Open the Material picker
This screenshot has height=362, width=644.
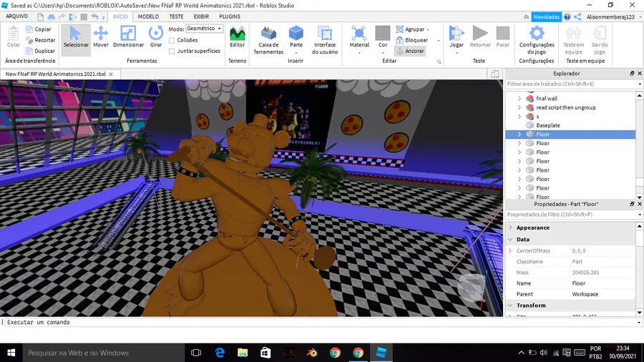359,37
